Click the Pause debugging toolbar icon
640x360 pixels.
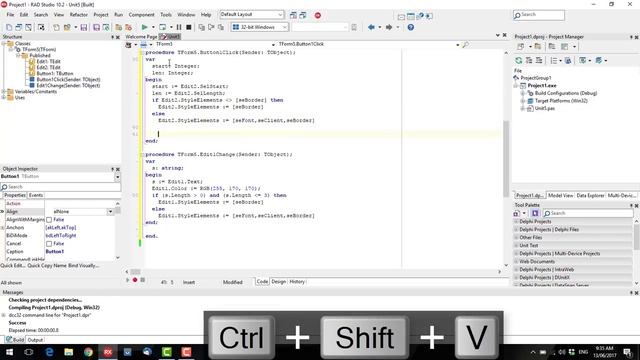click(x=179, y=27)
